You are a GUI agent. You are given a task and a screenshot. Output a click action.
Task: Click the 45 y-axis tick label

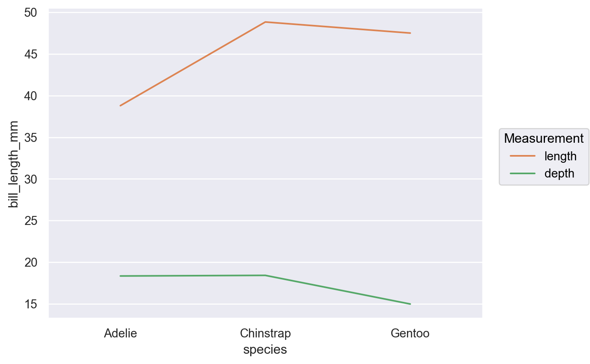pos(31,54)
